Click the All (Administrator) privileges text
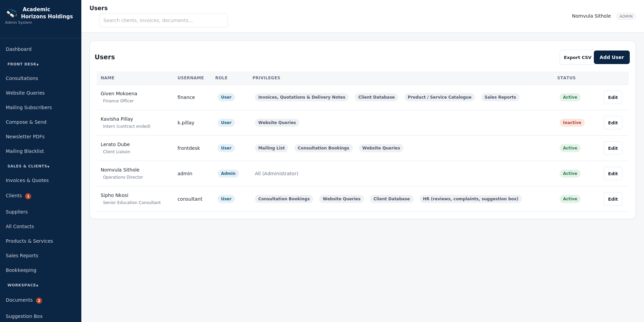The width and height of the screenshot is (644, 322). click(x=277, y=174)
